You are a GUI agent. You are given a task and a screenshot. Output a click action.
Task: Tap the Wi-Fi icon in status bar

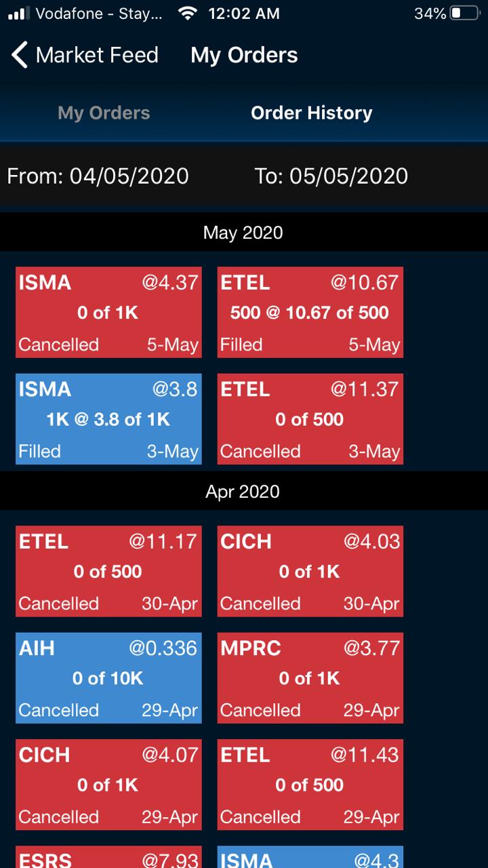click(187, 14)
